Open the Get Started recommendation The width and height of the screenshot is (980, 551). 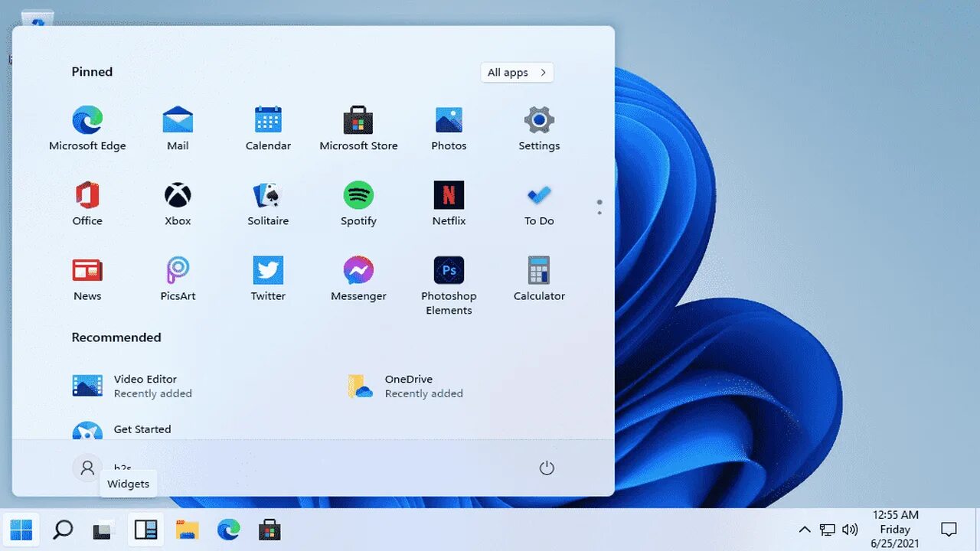tap(122, 430)
